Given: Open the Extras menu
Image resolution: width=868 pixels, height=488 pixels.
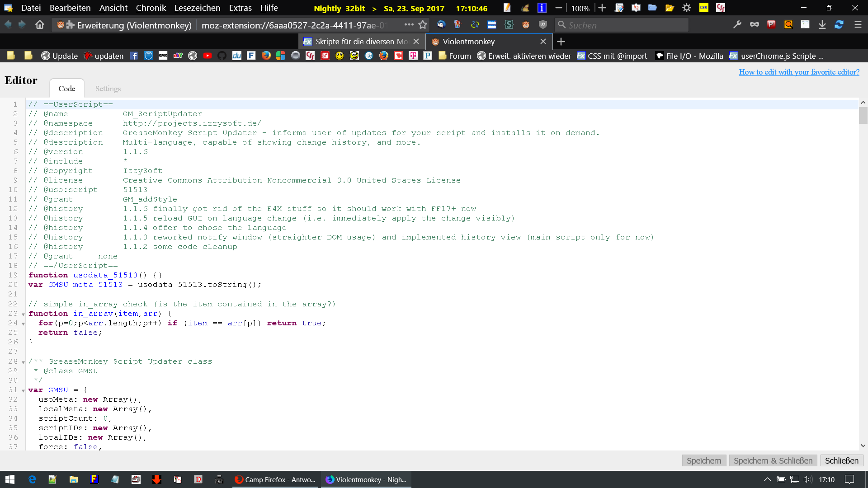Looking at the screenshot, I should tap(240, 8).
